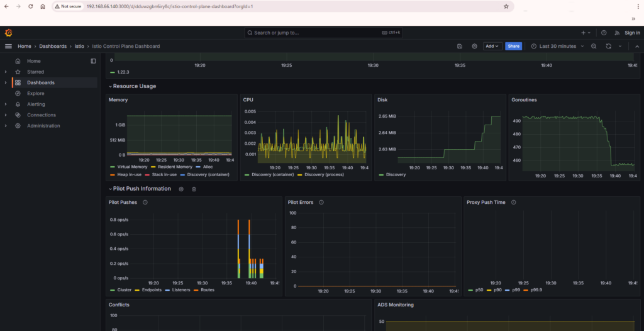This screenshot has height=331, width=644.
Task: Open the Add dropdown button
Action: 492,47
